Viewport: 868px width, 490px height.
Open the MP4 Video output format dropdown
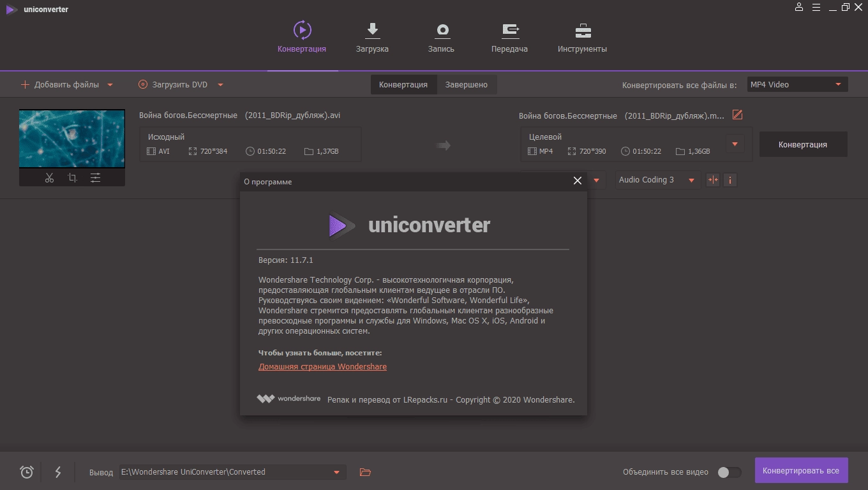click(x=798, y=84)
